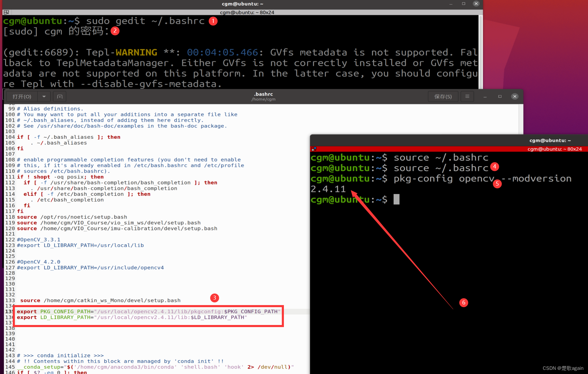Click the grouping icon on red terminal titlebar

point(314,149)
